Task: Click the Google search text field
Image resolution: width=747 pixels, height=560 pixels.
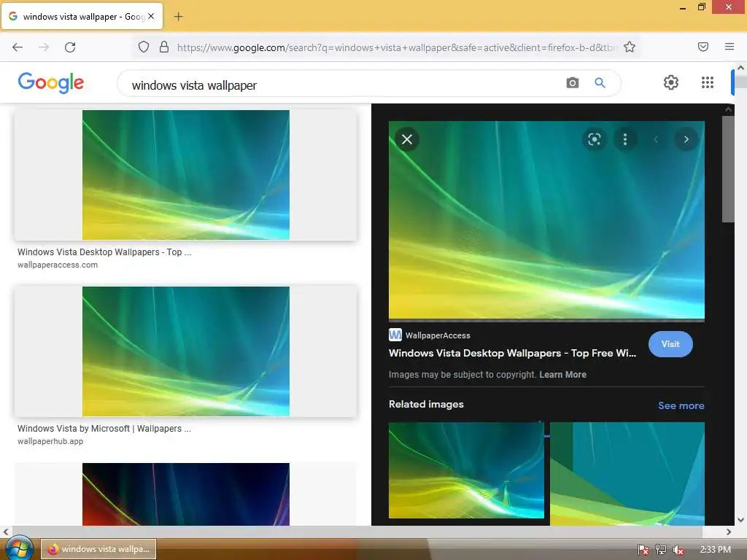Action: pos(343,85)
